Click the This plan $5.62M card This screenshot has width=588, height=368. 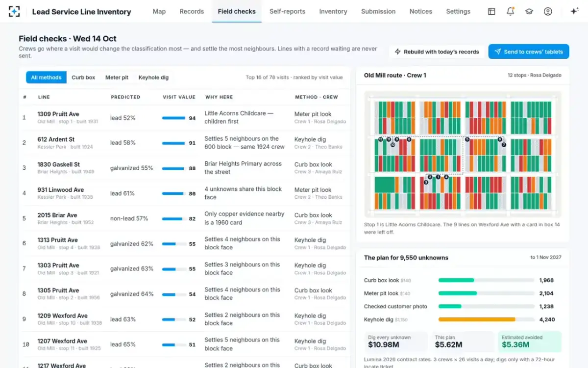coord(463,342)
